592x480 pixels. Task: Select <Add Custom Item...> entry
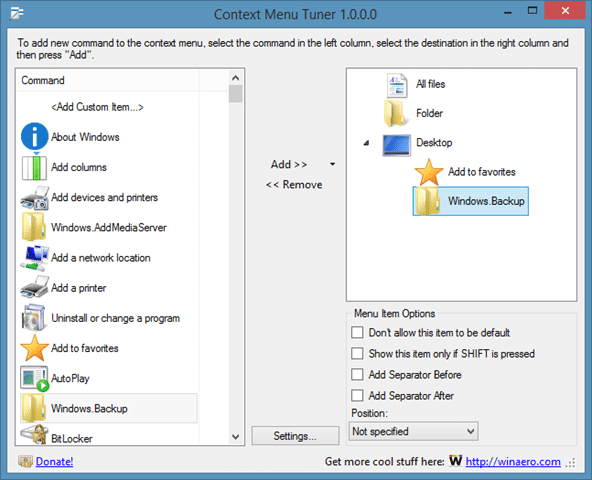tap(97, 107)
